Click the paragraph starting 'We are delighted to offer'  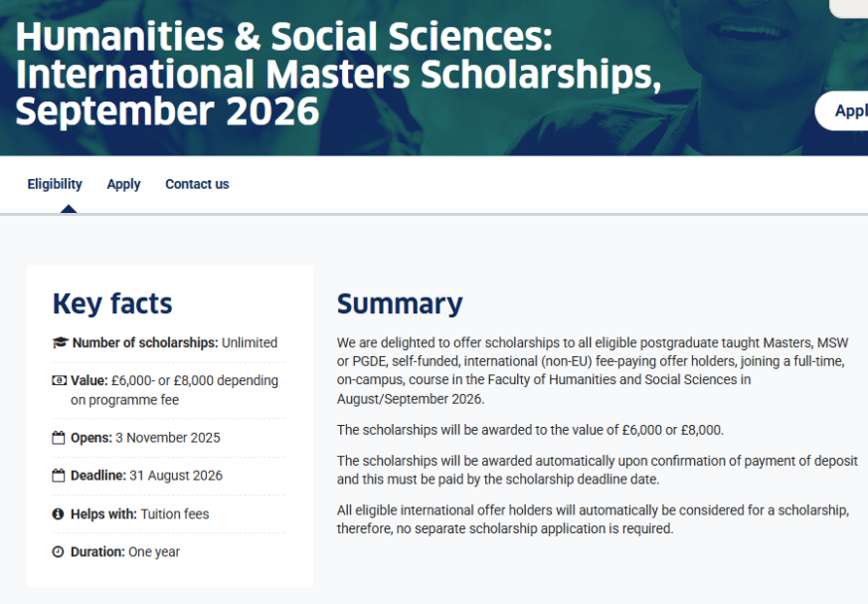[593, 370]
